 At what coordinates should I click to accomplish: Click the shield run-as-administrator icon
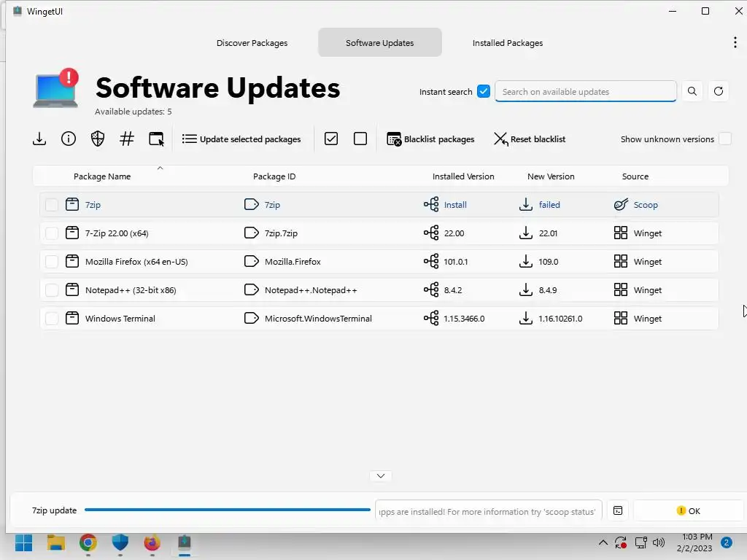pos(98,139)
